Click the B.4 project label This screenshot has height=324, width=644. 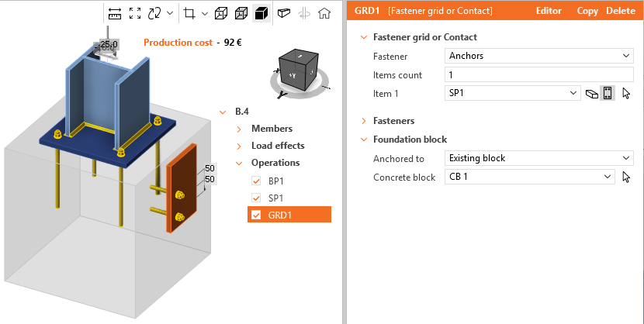coord(242,112)
